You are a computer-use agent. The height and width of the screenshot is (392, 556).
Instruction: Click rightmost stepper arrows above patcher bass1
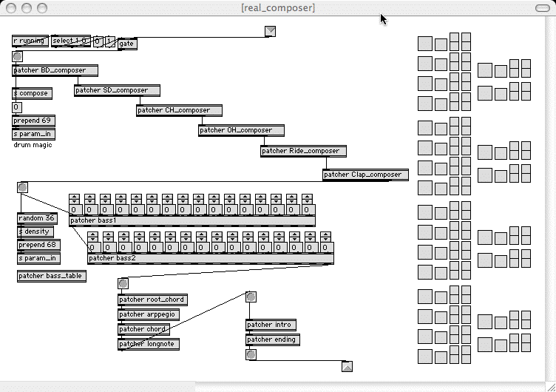307,199
